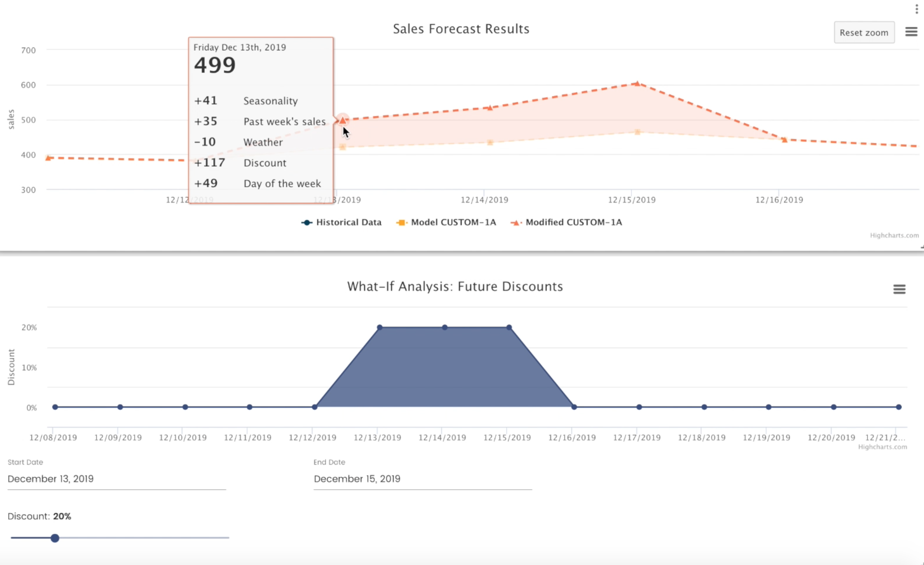Click the 0% discount point at 12/08/2019
Screen dimensions: 924x565
tap(55, 407)
